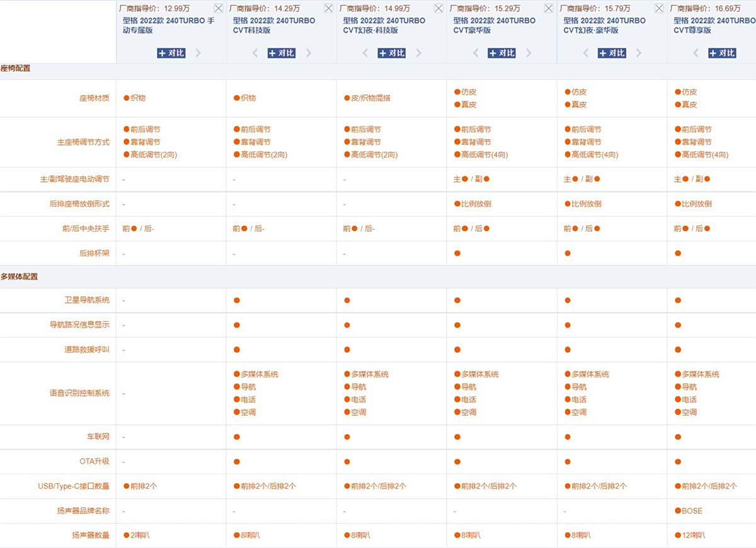The height and width of the screenshot is (548, 756).
Task: Add CVT尊享版 to comparison list
Action: 723,53
